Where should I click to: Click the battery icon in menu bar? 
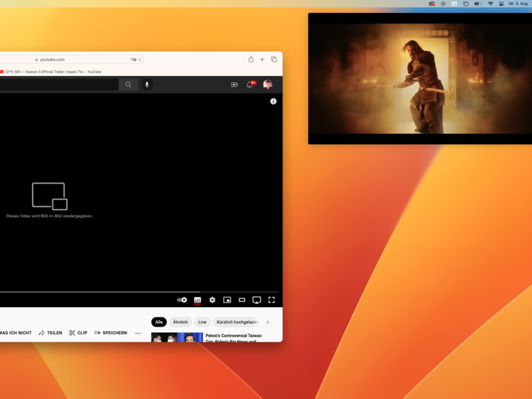coord(477,3)
